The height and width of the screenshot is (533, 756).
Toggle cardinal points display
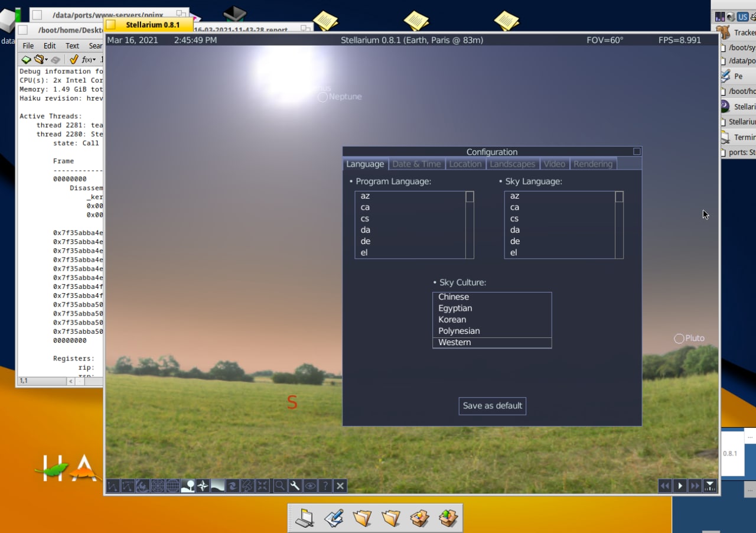203,486
